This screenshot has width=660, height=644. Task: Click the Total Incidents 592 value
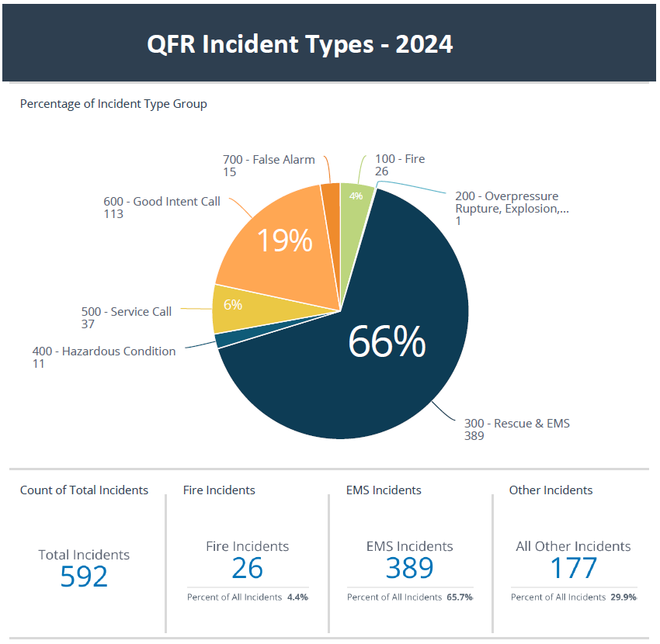tap(84, 576)
